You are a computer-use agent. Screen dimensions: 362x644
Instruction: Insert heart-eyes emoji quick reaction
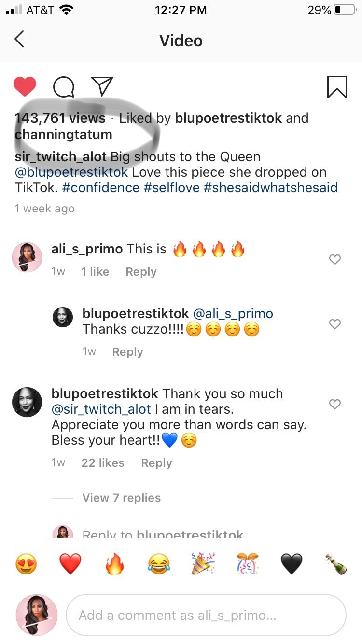click(x=26, y=564)
